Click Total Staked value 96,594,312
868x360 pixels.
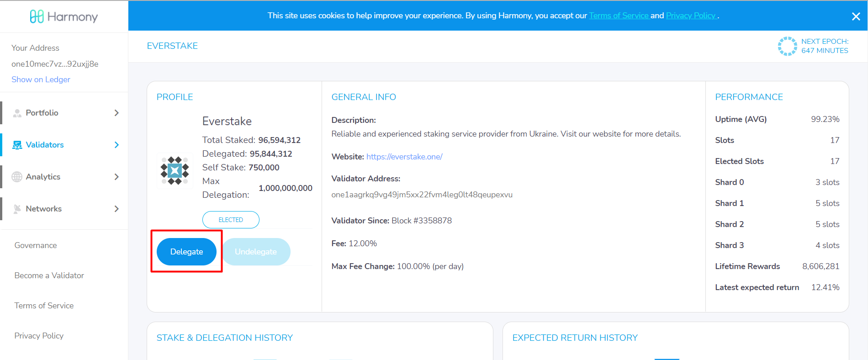point(279,140)
